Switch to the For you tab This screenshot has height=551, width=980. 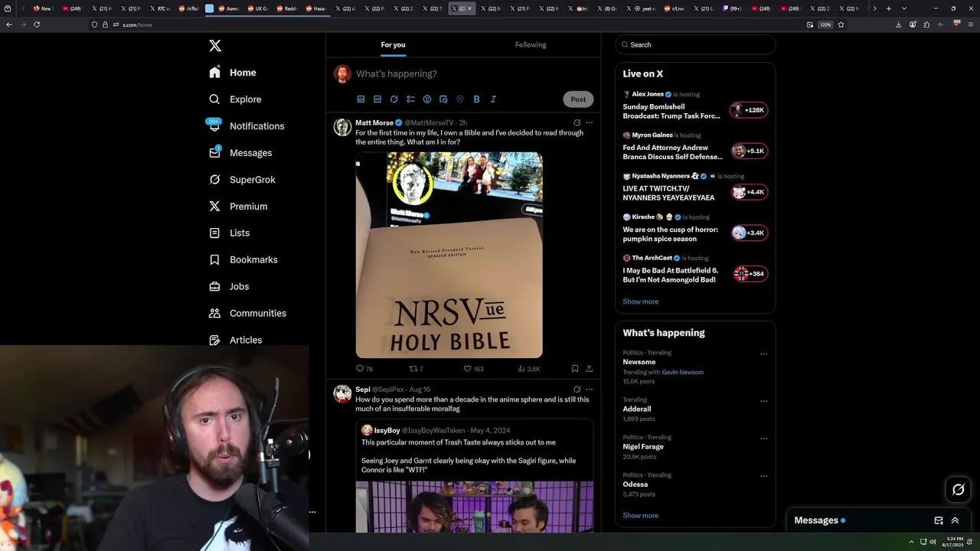[x=393, y=45]
